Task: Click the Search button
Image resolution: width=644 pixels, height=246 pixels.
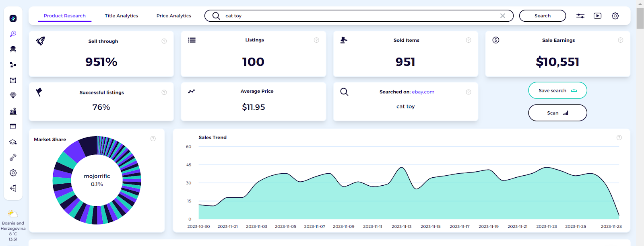Action: (543, 16)
